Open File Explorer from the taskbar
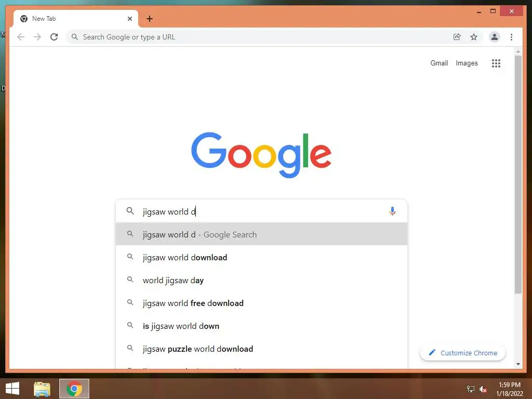532x399 pixels. 42,389
